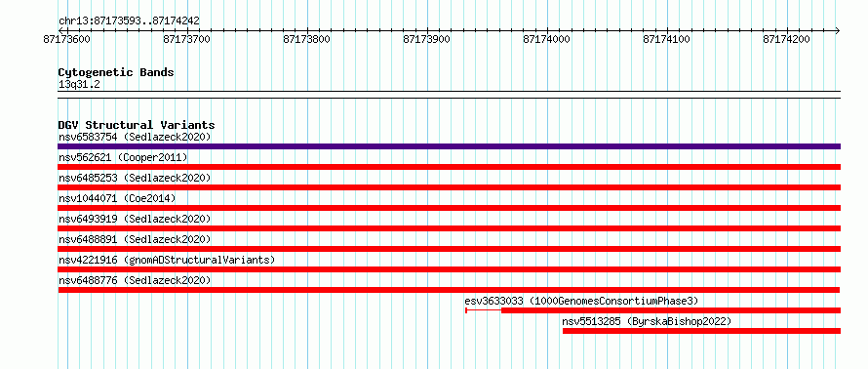Select the nsv6488776 (Sedlazeck2020) label
This screenshot has width=868, height=369.
click(135, 280)
